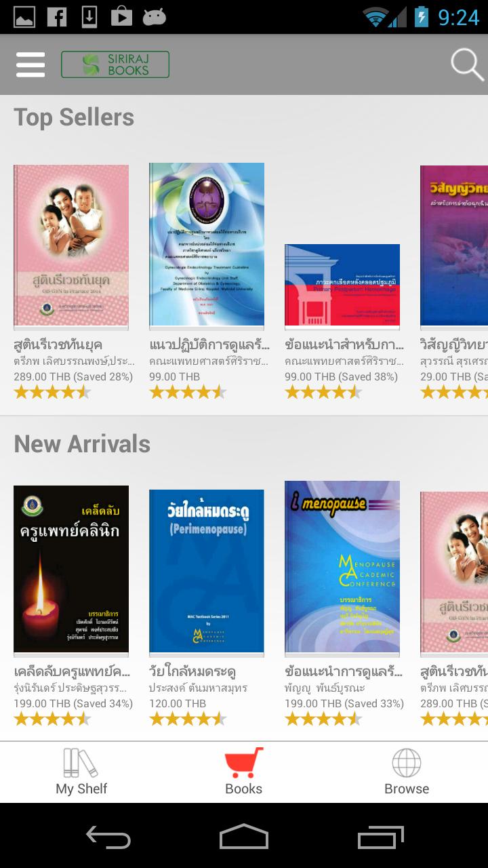Open the candle cover book in New Arrivals

pyautogui.click(x=71, y=570)
